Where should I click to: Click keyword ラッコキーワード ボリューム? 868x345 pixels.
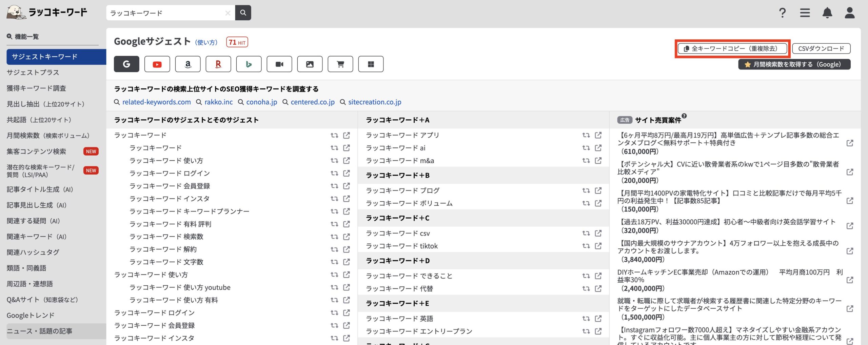[409, 203]
